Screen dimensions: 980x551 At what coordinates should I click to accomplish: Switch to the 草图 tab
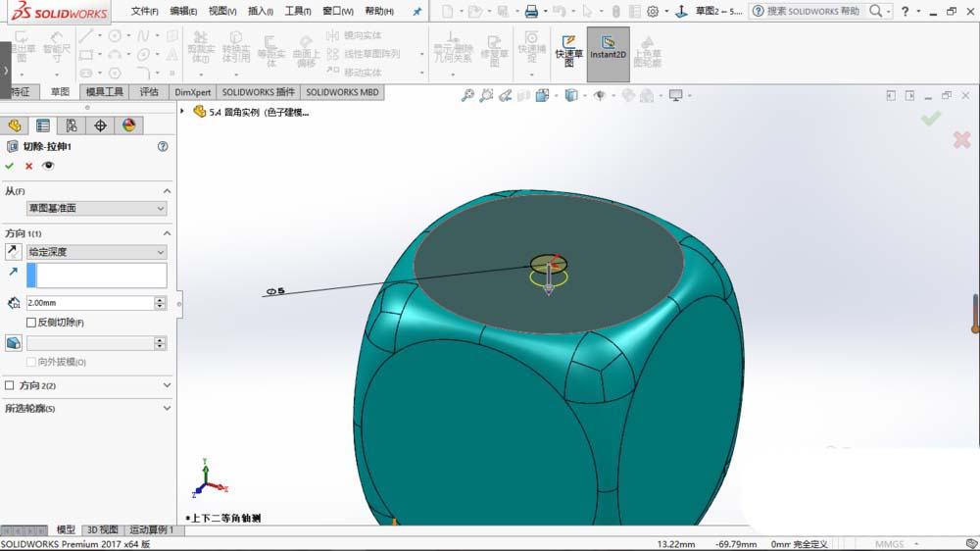click(x=60, y=92)
